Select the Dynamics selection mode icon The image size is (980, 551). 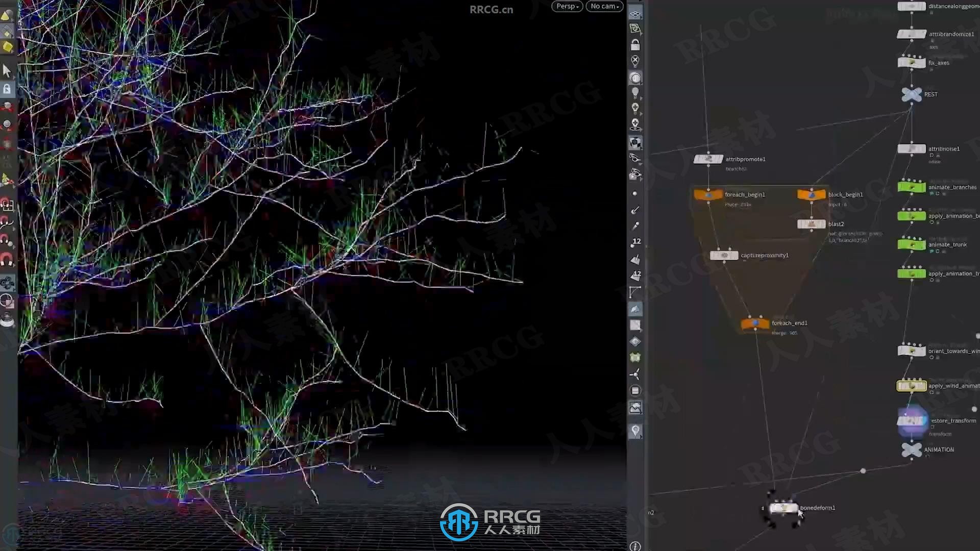(7, 47)
